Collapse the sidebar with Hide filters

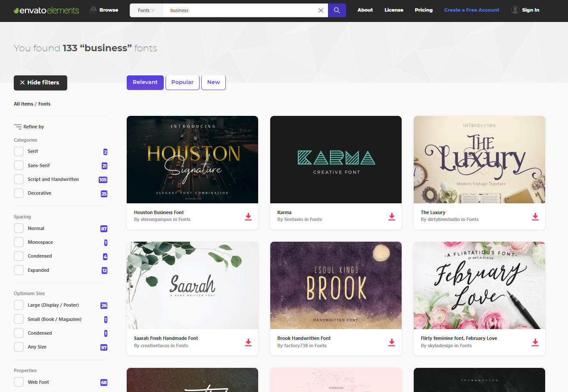click(x=41, y=82)
